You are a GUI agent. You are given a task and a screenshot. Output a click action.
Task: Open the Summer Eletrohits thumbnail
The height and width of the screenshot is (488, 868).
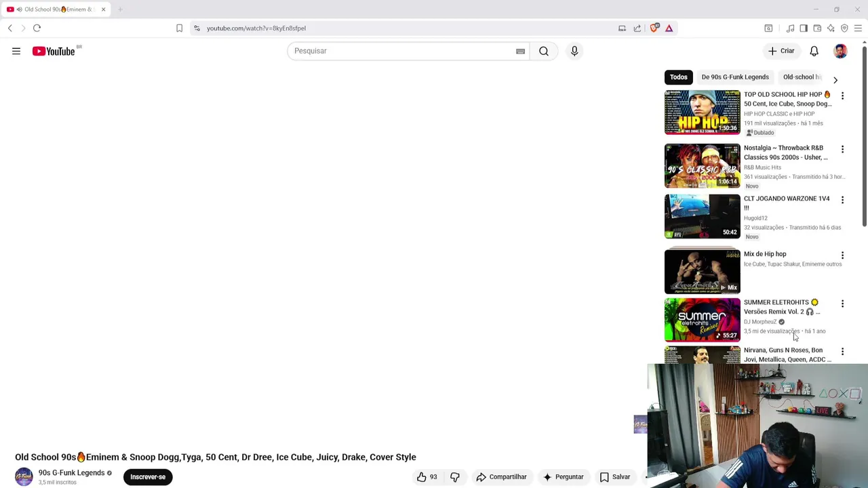coord(703,319)
